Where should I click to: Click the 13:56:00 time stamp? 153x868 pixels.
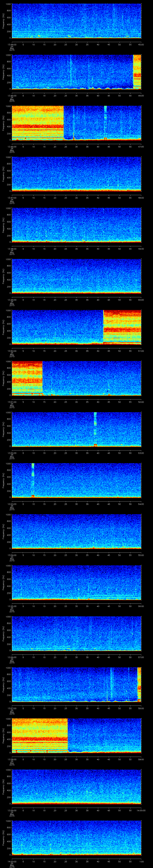pos(12,657)
